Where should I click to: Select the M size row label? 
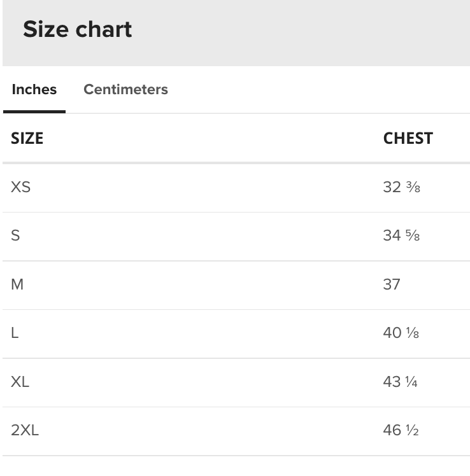pyautogui.click(x=17, y=284)
